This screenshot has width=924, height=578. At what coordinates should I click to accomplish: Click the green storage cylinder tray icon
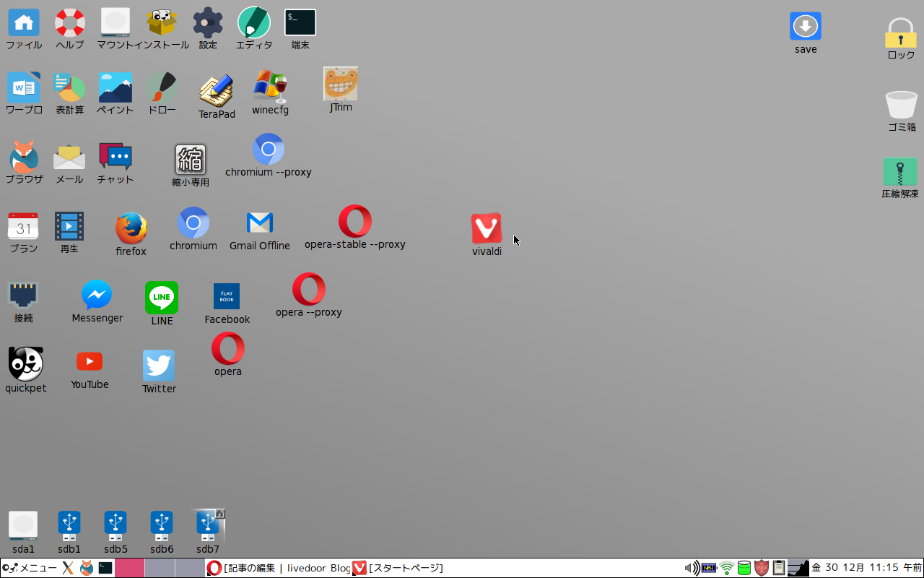click(744, 568)
